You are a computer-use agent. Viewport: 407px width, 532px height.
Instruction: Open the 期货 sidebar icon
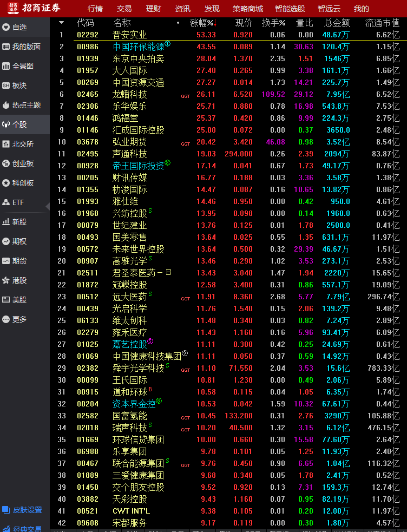(6, 261)
